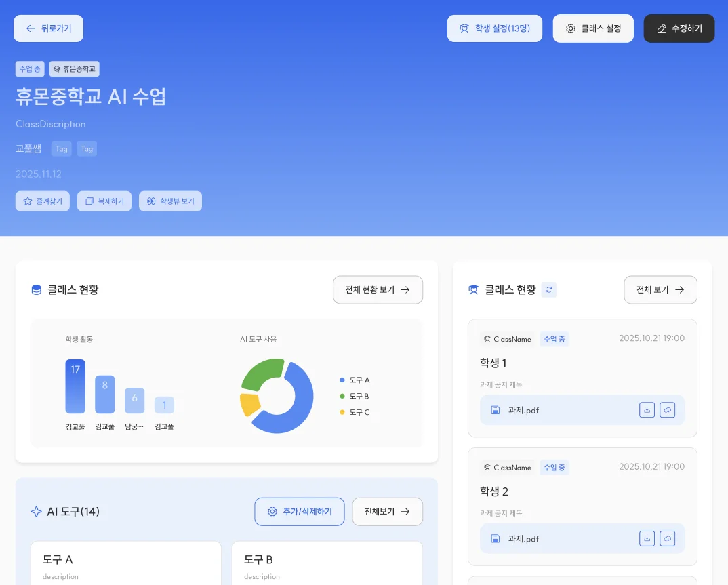Click the file icon in 학생 1 과제.pdf row
The image size is (728, 585).
coord(496,410)
